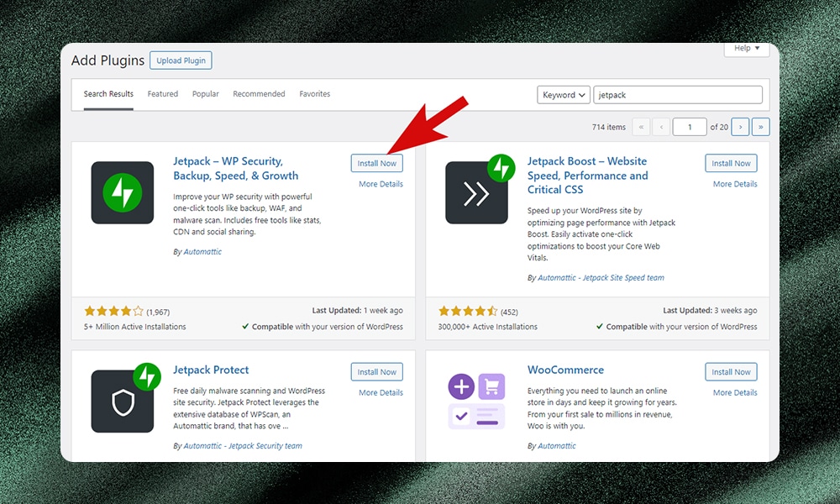Click the WooCommerce plugin icon
The height and width of the screenshot is (504, 840).
coord(477,401)
